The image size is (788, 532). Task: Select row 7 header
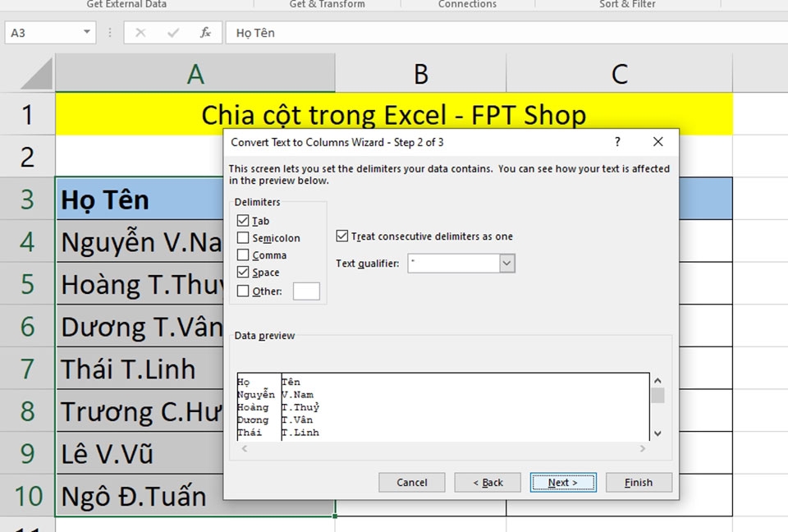coord(27,369)
